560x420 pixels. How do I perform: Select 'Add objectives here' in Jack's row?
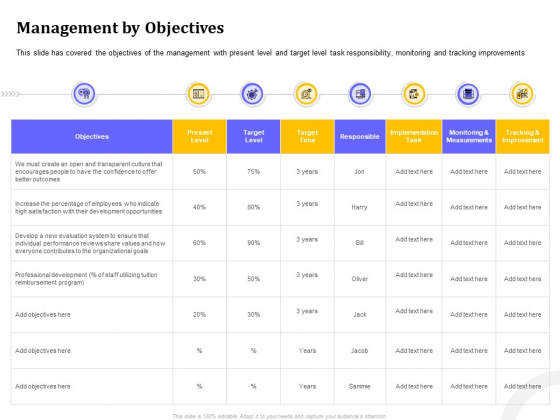[43, 315]
